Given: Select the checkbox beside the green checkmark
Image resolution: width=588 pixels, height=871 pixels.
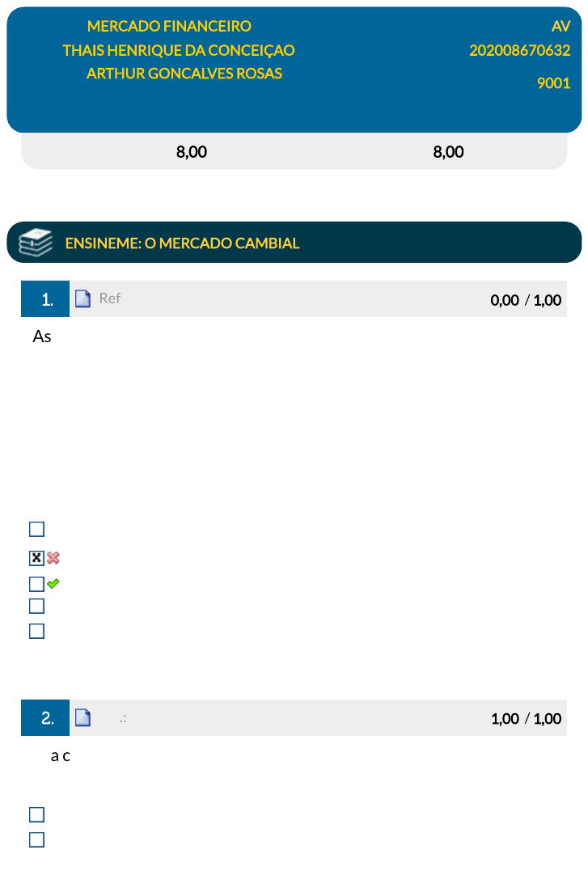Looking at the screenshot, I should click(36, 584).
